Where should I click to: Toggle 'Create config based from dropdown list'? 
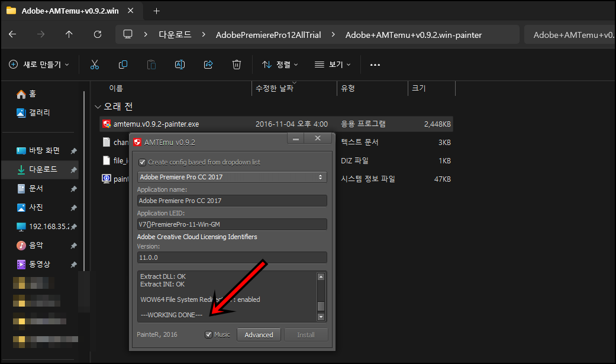click(x=142, y=162)
